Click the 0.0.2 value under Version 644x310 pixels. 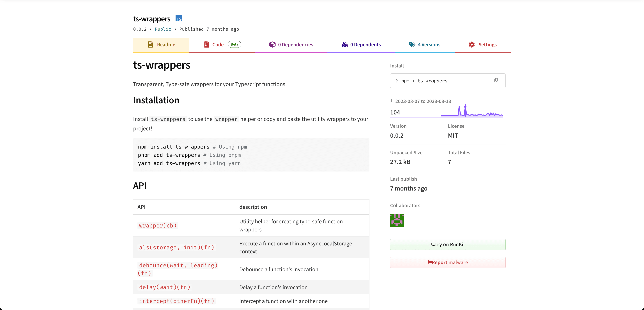coord(397,135)
